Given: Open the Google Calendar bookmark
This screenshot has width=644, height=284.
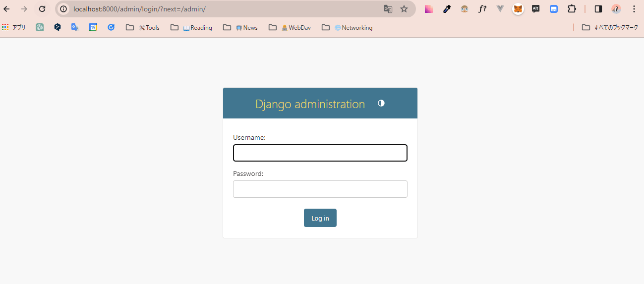Looking at the screenshot, I should 93,28.
